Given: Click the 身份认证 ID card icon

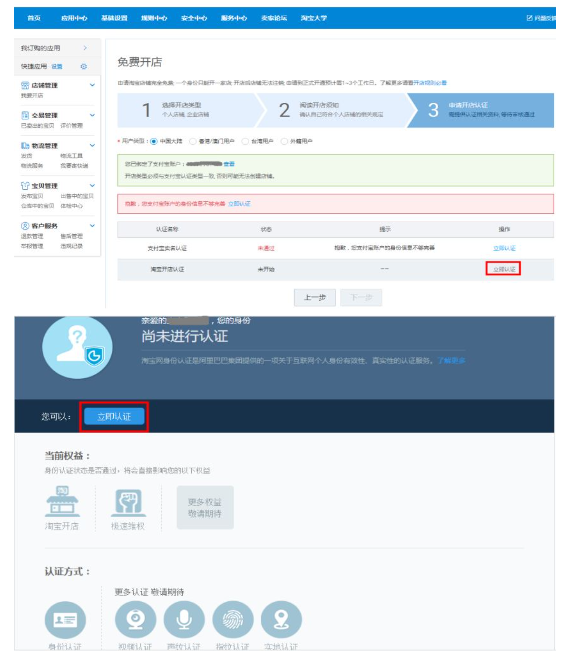Looking at the screenshot, I should [x=65, y=620].
